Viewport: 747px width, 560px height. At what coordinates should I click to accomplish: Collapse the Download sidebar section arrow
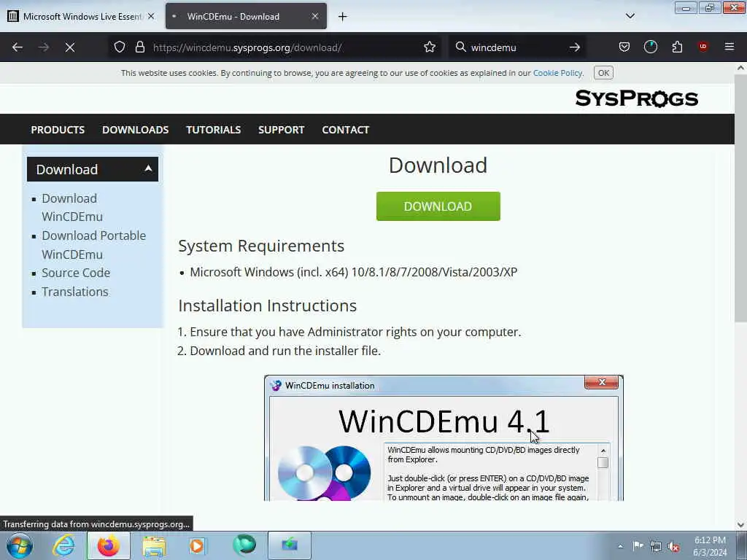click(148, 168)
